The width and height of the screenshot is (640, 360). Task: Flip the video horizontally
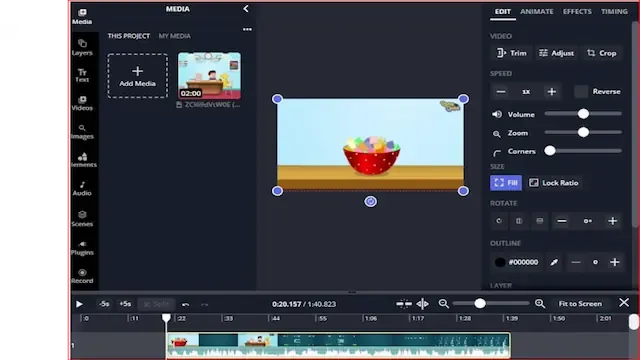519,221
